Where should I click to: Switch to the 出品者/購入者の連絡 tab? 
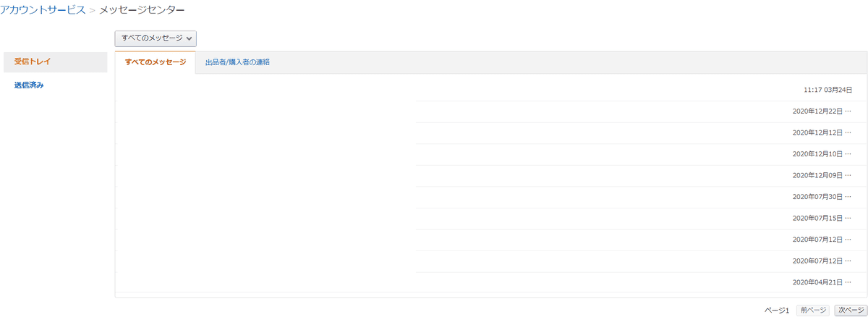[x=237, y=62]
